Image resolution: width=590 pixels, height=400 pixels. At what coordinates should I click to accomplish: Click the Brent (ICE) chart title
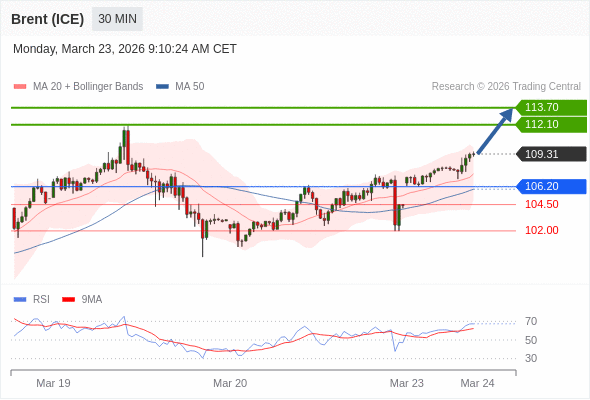pyautogui.click(x=47, y=19)
